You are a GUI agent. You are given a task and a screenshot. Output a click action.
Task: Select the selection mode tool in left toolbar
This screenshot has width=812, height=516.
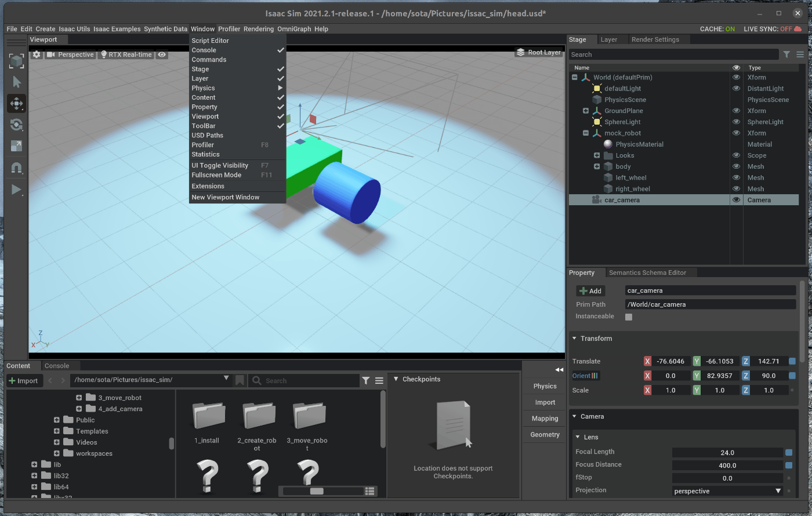[x=16, y=61]
